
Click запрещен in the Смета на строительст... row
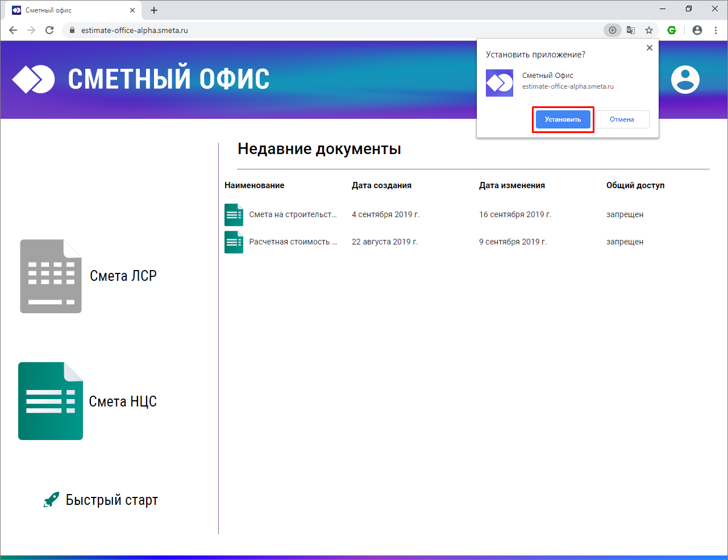625,215
